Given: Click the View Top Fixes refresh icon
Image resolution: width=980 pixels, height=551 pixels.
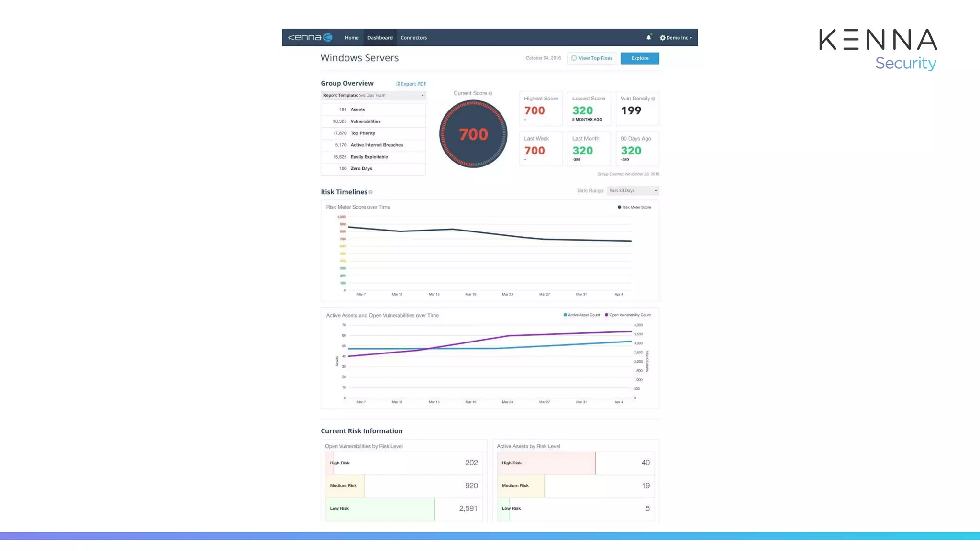Looking at the screenshot, I should (x=574, y=58).
